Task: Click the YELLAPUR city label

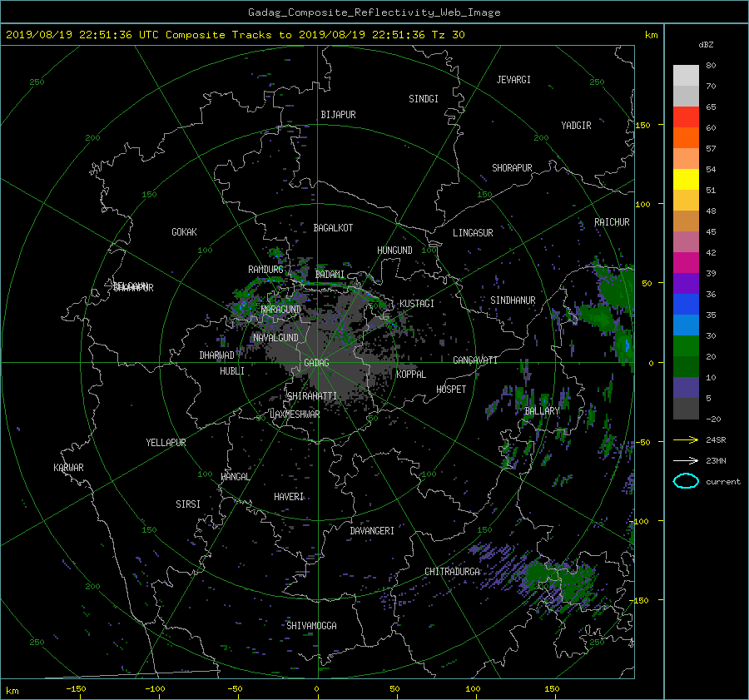Action: [166, 443]
